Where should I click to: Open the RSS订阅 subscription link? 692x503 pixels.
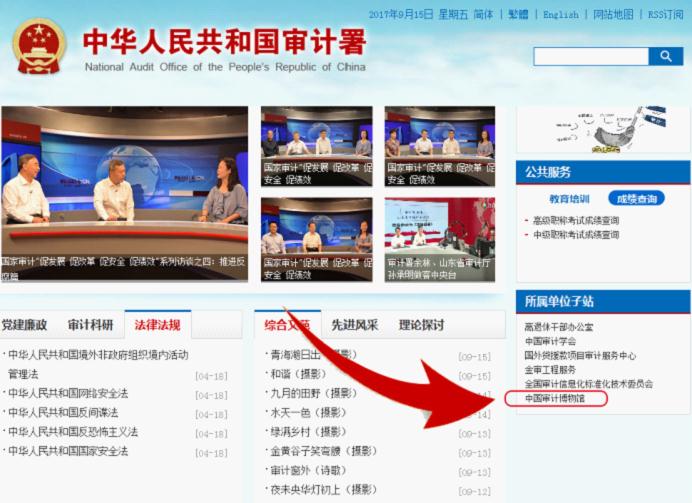[666, 15]
